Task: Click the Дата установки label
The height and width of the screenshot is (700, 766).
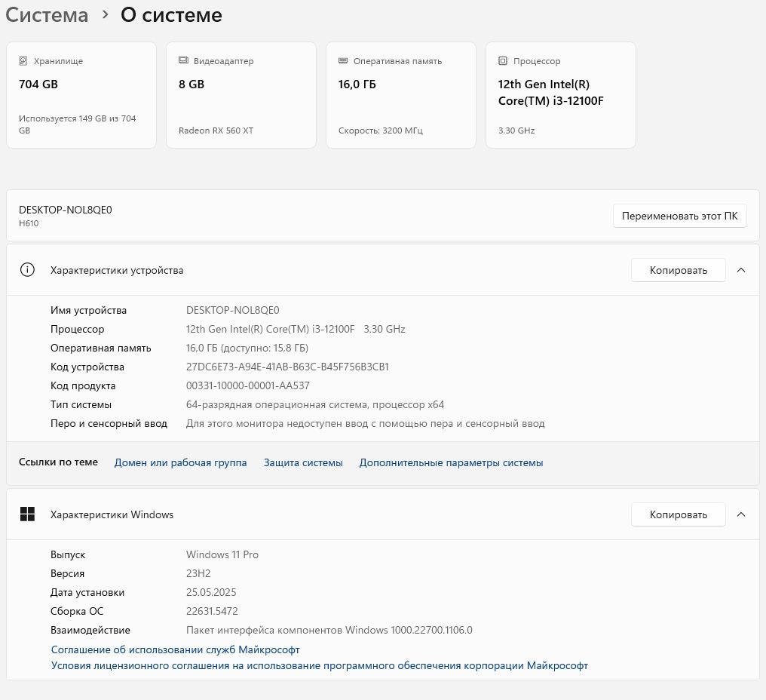Action: [x=87, y=592]
